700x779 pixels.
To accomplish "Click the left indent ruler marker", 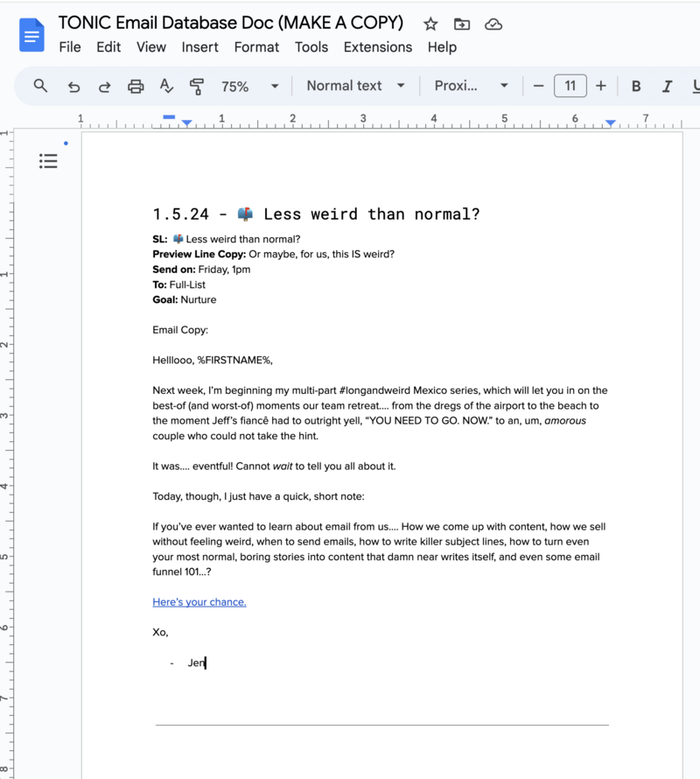I will [x=186, y=123].
